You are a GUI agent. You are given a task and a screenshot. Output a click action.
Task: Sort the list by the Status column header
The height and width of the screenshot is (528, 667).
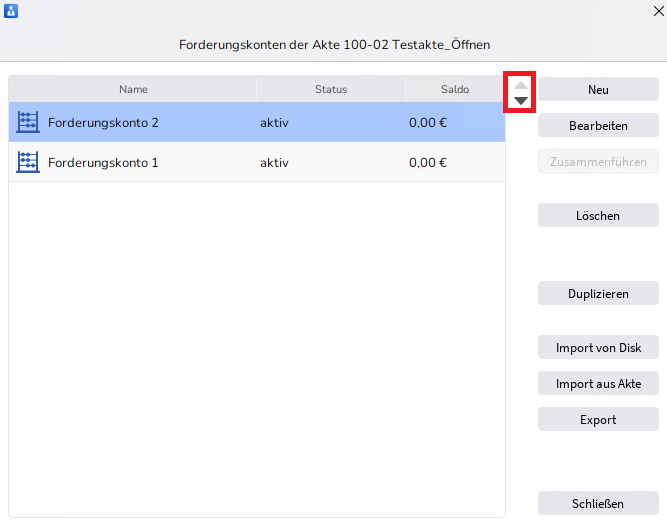pyautogui.click(x=331, y=89)
